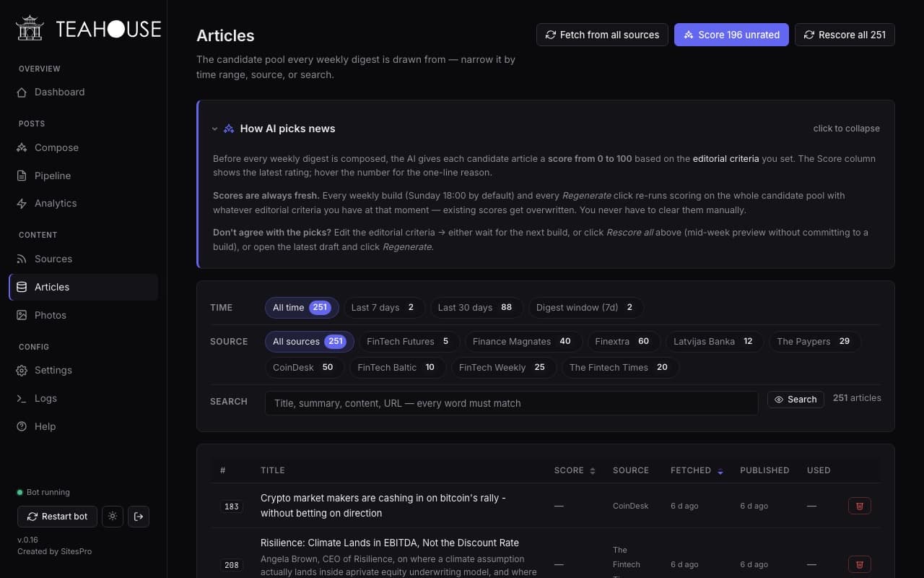The width and height of the screenshot is (924, 578).
Task: Filter by Digest window (7d)
Action: (x=586, y=308)
